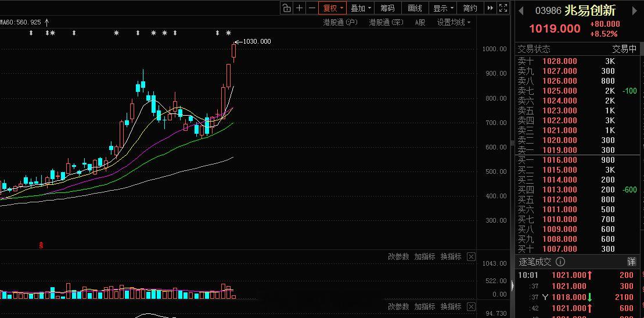
Task: Open the 复权 dropdown
Action: [333, 8]
